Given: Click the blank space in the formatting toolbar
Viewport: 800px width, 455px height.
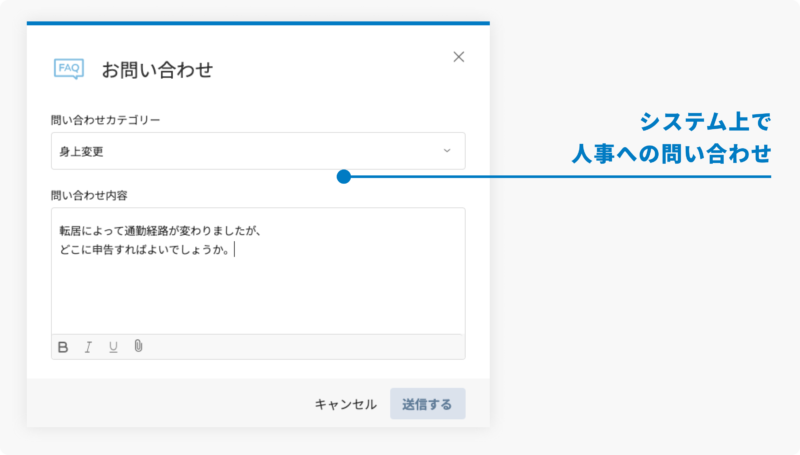Looking at the screenshot, I should pos(300,347).
